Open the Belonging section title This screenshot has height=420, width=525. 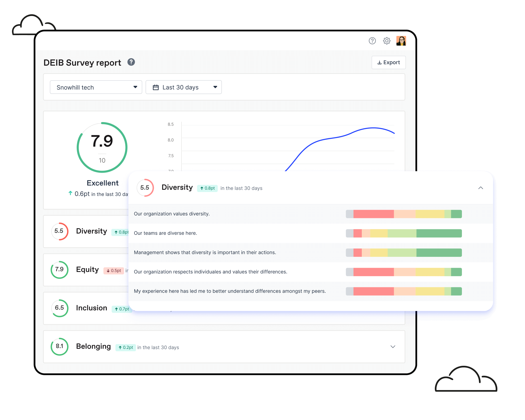pos(93,346)
